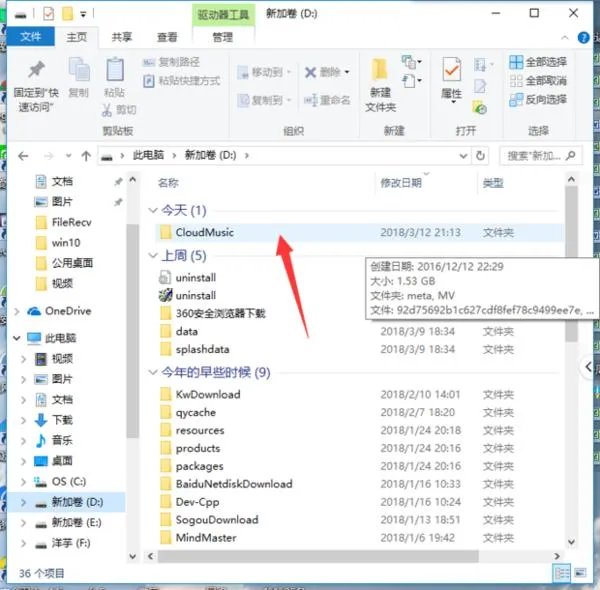The width and height of the screenshot is (600, 590).
Task: Expand OS (C:) drive node
Action: (23, 481)
